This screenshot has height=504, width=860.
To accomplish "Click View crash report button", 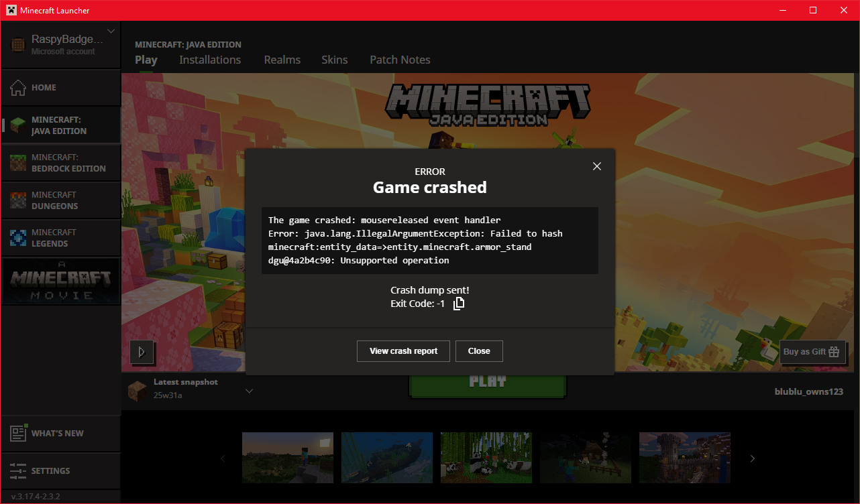I will 403,351.
